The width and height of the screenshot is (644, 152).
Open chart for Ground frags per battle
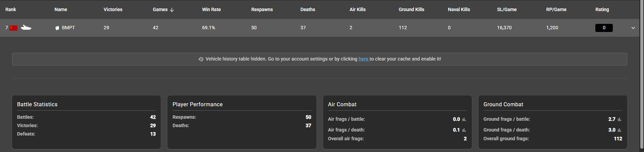pos(620,119)
